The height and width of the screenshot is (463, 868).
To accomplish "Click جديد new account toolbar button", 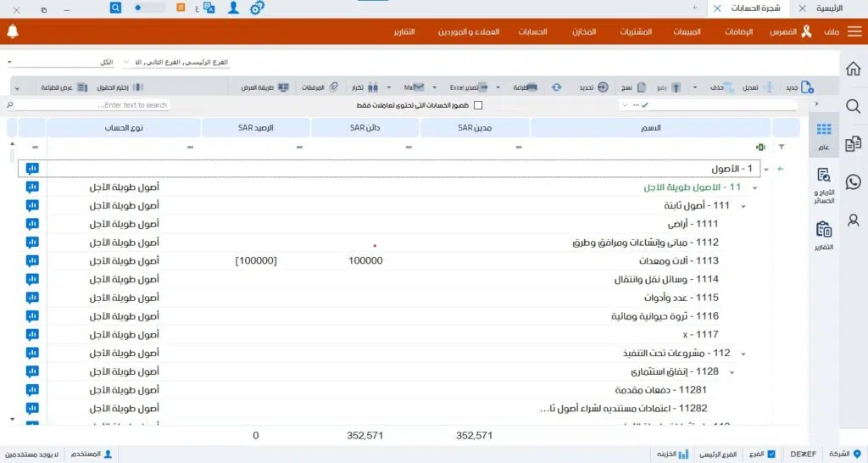I will click(x=800, y=87).
